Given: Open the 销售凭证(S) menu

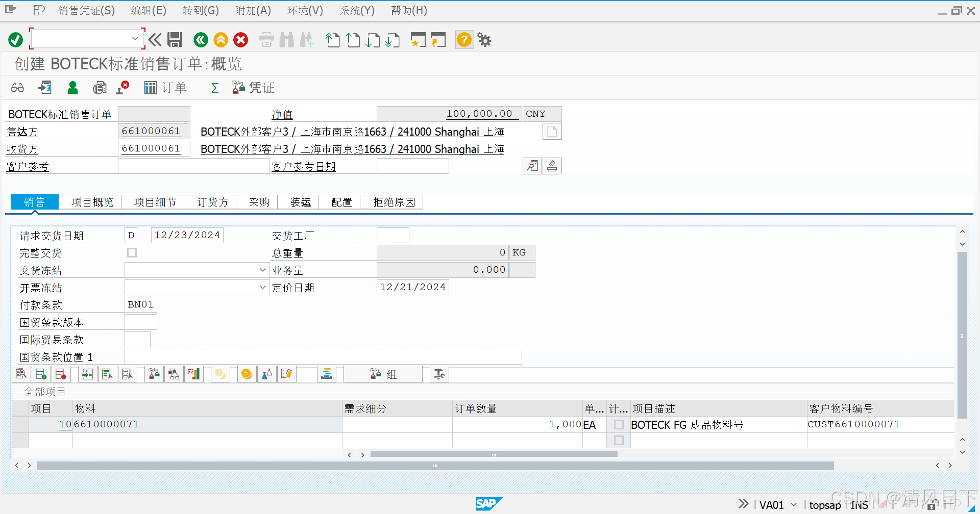Looking at the screenshot, I should (x=86, y=11).
